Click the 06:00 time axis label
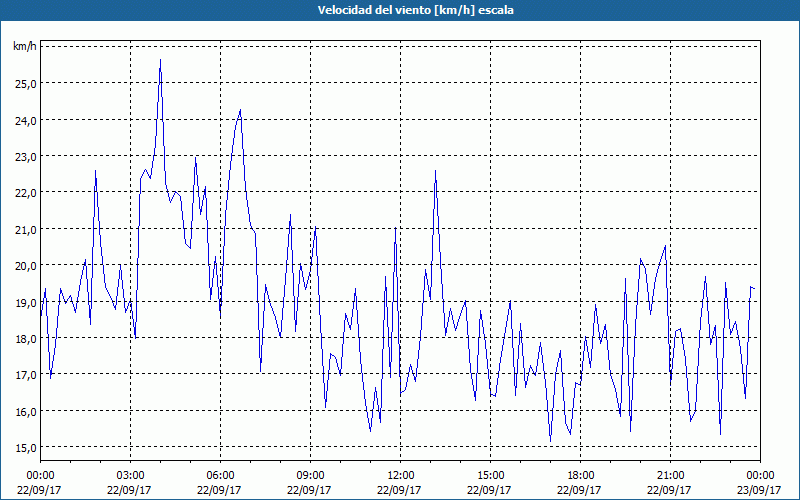This screenshot has height=500, width=800. [220, 476]
